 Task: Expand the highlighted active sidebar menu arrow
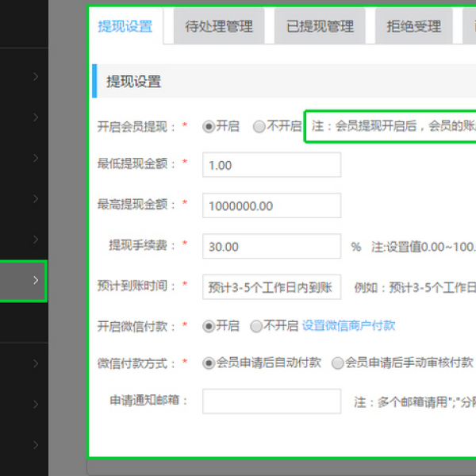(x=36, y=280)
